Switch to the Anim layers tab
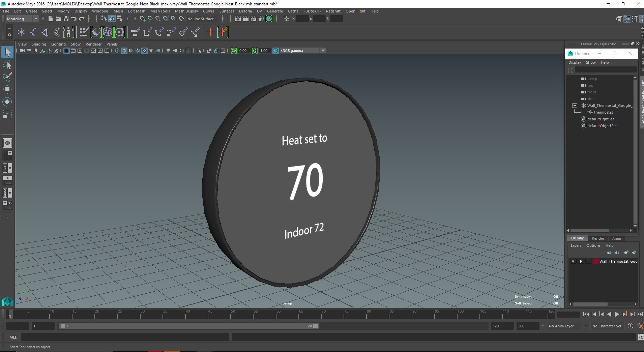Screen dimensions: 644x352 (x=616, y=238)
